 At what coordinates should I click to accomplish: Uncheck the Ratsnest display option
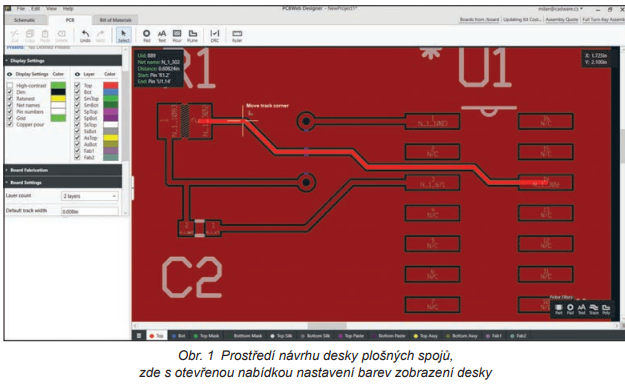pyautogui.click(x=10, y=98)
